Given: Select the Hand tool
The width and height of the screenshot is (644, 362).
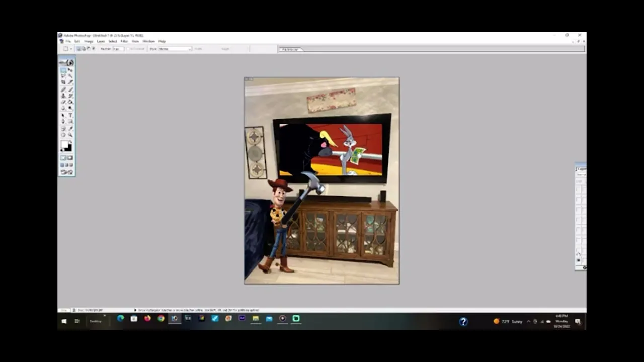Looking at the screenshot, I should tap(64, 134).
